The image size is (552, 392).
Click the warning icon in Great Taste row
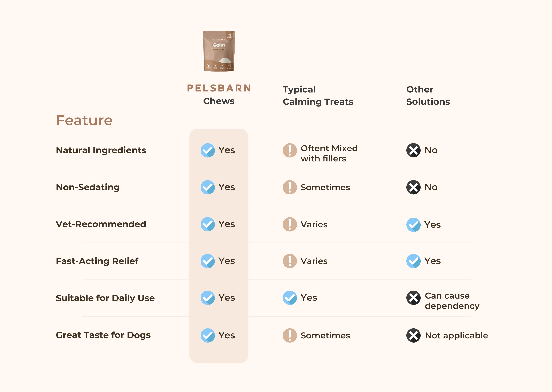pyautogui.click(x=290, y=336)
